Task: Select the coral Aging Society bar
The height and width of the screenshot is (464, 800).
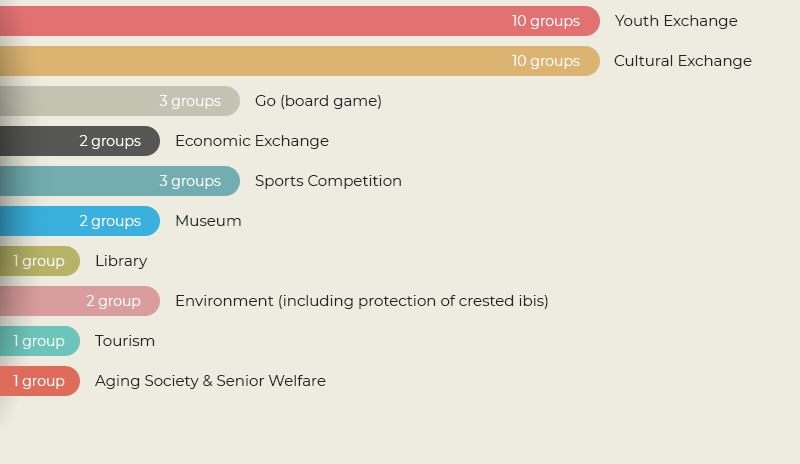Action: click(40, 381)
